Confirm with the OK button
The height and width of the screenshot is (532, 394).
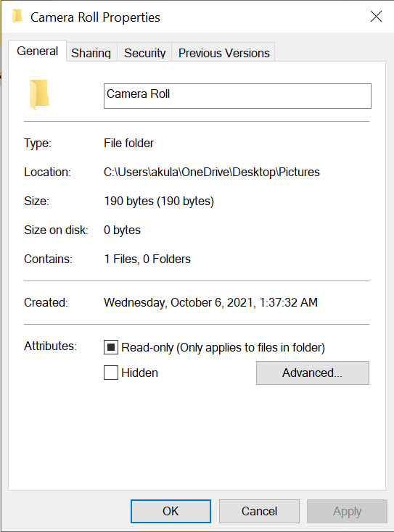171,511
